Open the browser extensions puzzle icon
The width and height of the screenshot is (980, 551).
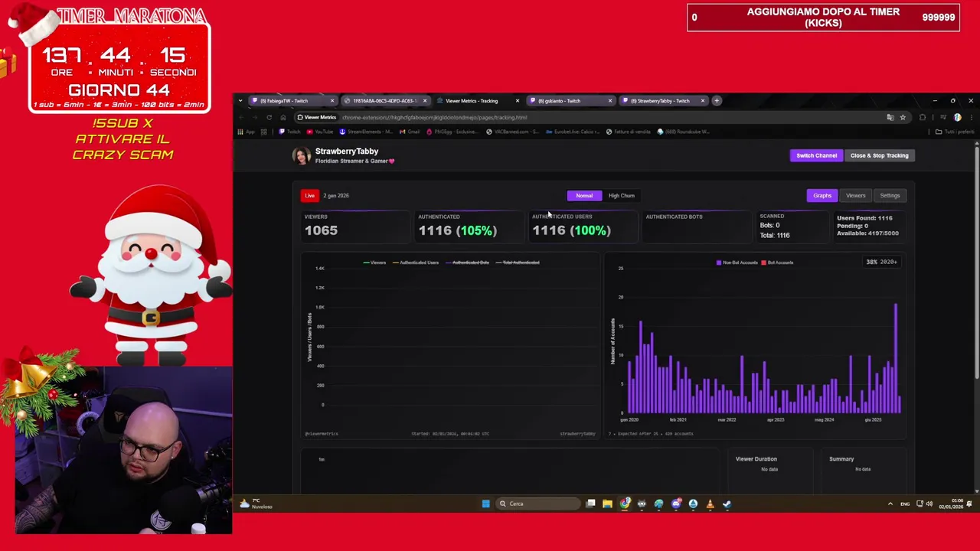click(923, 118)
